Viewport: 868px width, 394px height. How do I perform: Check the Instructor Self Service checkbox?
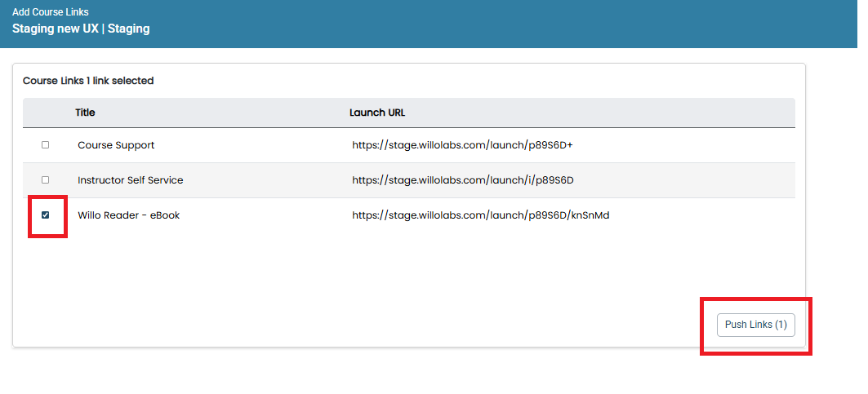click(x=46, y=179)
